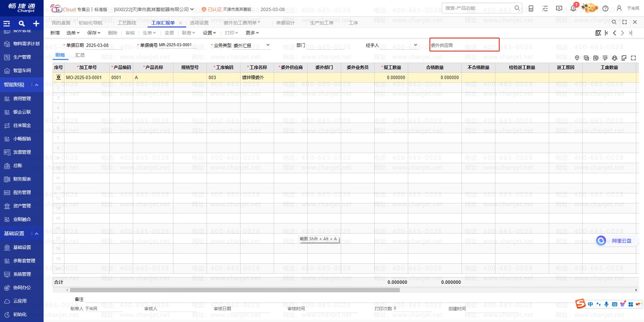Expand table to fullscreen above grid
Screen dimensions: 644x322
pyautogui.click(x=633, y=58)
